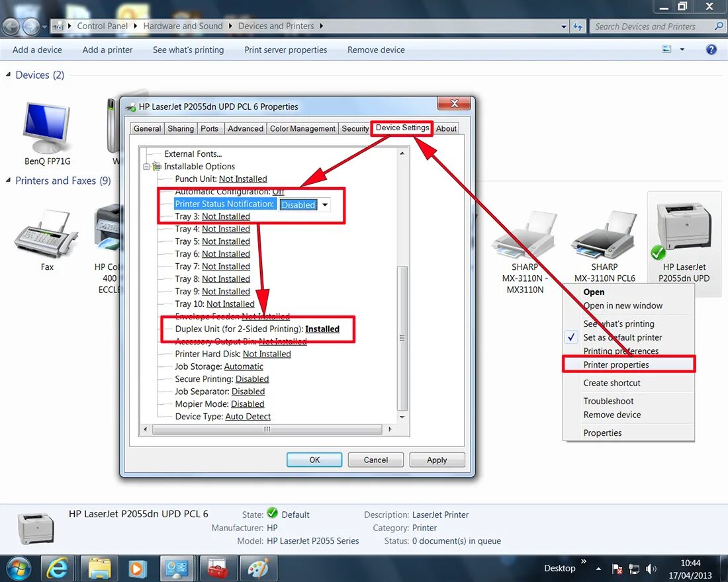The image size is (728, 582).
Task: Switch to the Security tab
Action: click(x=355, y=128)
